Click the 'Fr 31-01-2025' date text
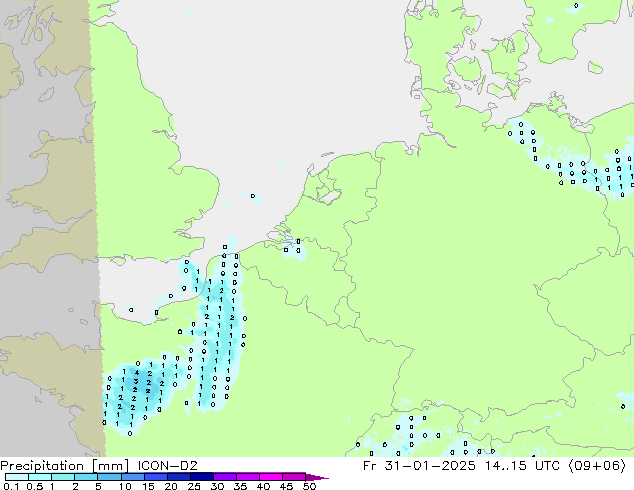The height and width of the screenshot is (490, 634). tap(419, 465)
